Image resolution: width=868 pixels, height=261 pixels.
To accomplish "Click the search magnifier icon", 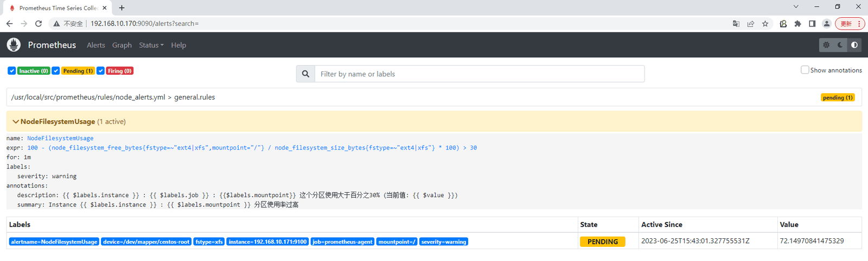I will [305, 74].
